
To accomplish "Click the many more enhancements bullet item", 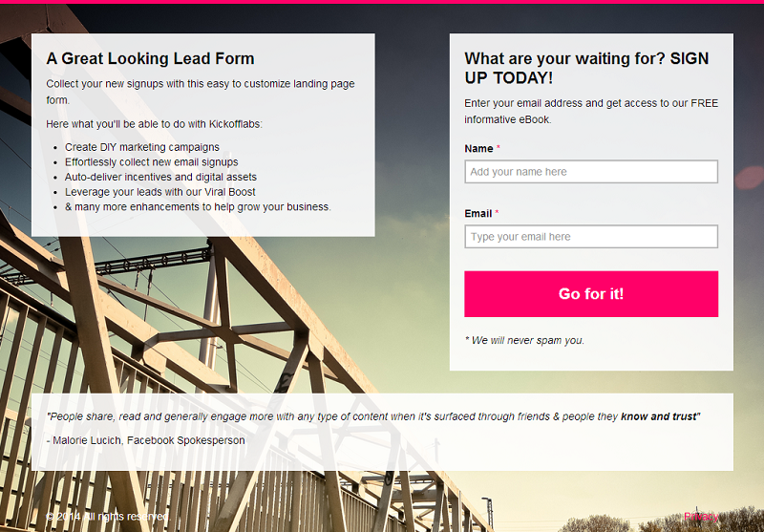I will [x=198, y=206].
